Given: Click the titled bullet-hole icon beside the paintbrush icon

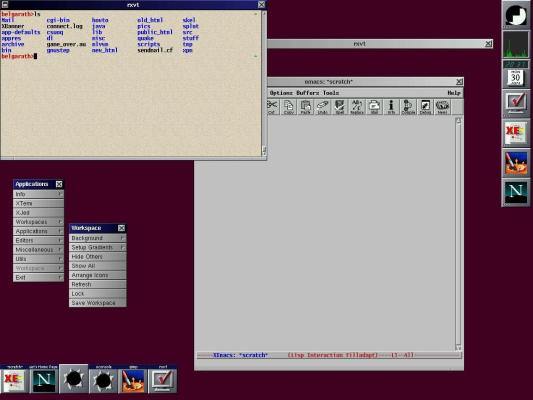Looking at the screenshot, I should pos(103,379).
